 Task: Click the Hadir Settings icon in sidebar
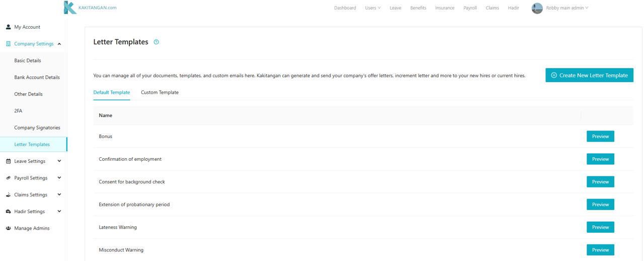(x=8, y=212)
